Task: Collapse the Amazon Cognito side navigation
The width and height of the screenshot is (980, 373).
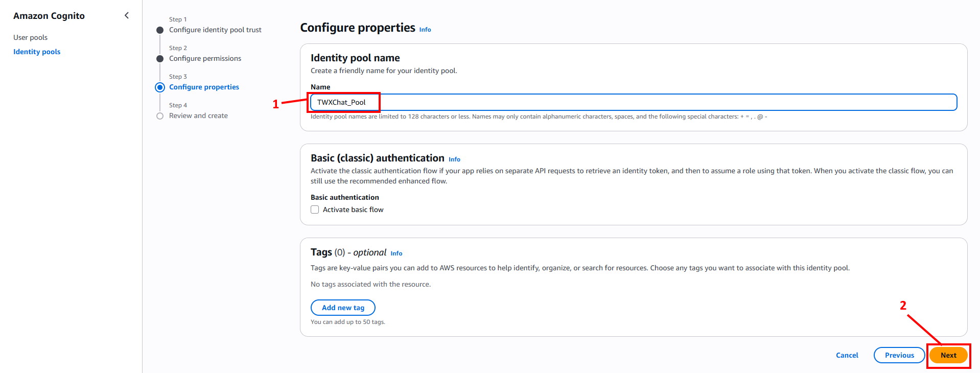Action: pos(127,15)
